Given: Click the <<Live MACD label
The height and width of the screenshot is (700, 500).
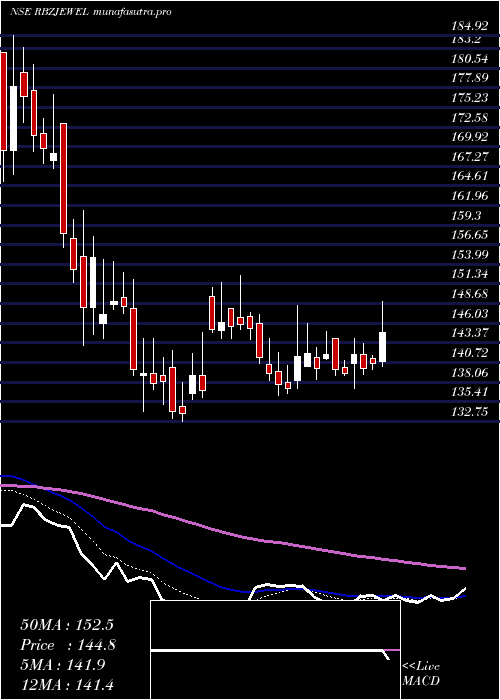Looking at the screenshot, I should [421, 674].
